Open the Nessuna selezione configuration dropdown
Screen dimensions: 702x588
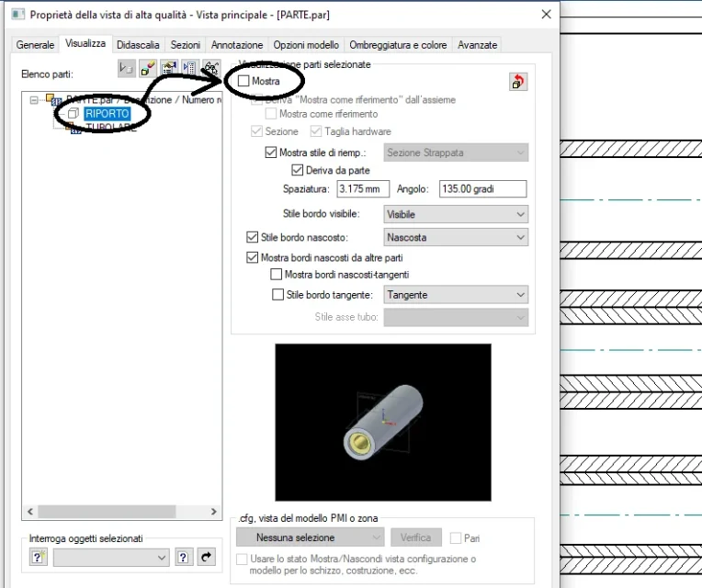[310, 537]
